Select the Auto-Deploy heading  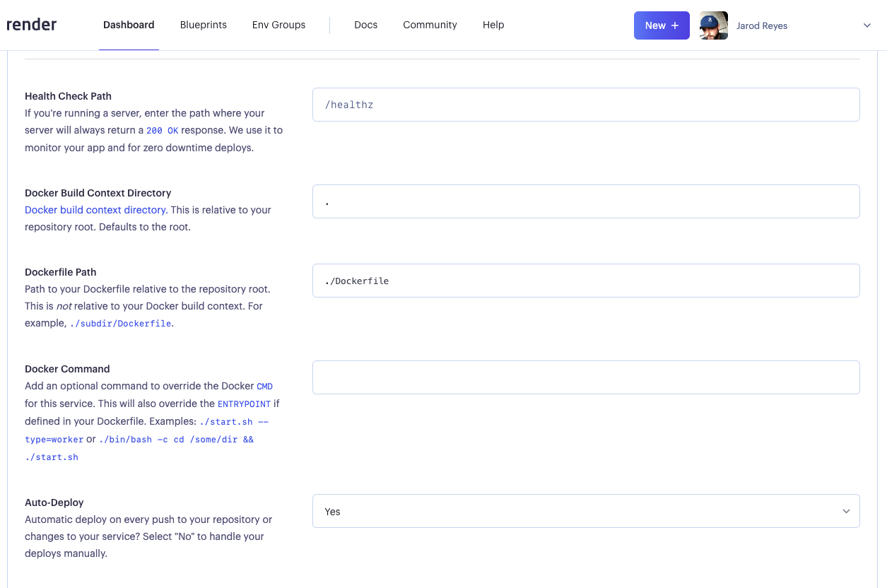54,502
